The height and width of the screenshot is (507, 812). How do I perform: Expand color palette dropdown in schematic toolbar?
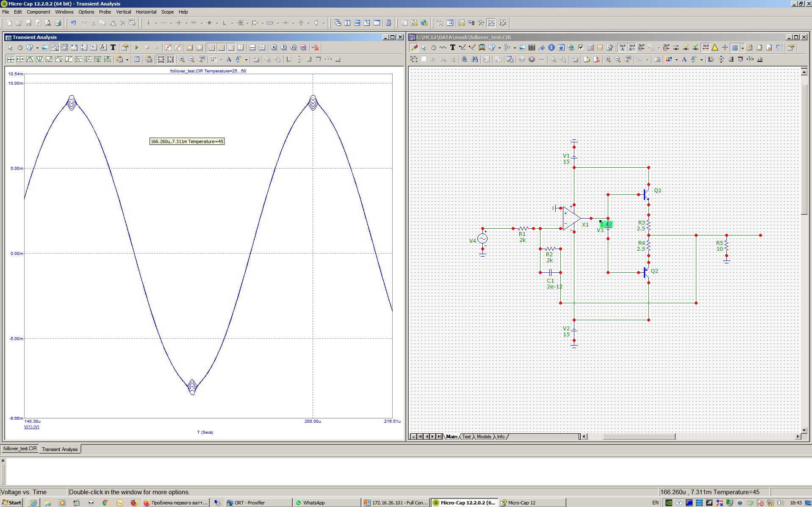[x=676, y=60]
